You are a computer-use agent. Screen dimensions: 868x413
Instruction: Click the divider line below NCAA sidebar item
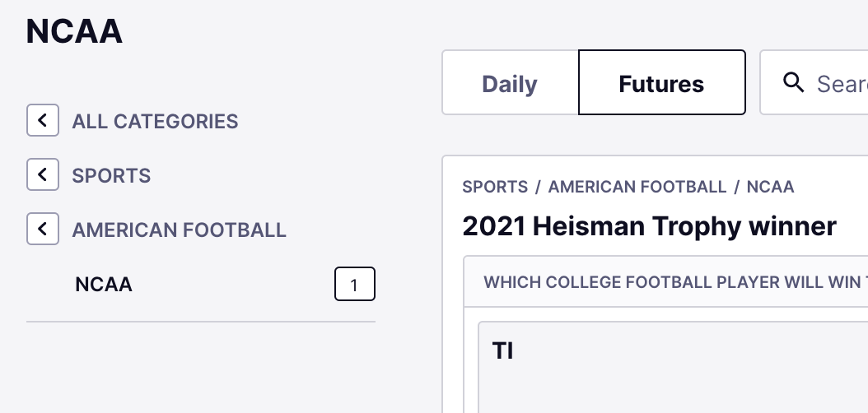(x=201, y=322)
